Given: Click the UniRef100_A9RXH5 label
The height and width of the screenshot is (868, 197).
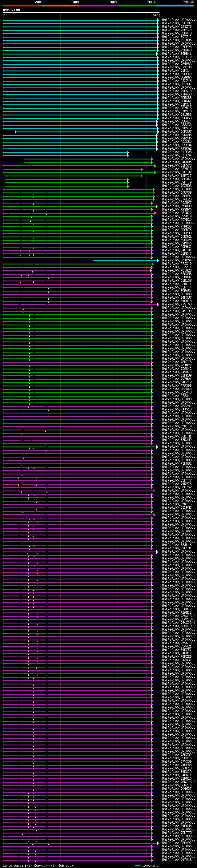Looking at the screenshot, I should [x=177, y=135].
